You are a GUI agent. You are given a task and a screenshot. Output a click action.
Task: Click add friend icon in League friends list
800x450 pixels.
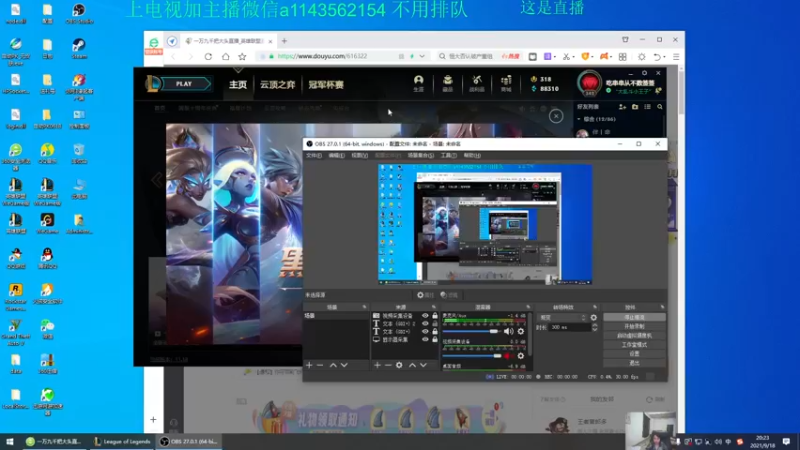(x=622, y=107)
